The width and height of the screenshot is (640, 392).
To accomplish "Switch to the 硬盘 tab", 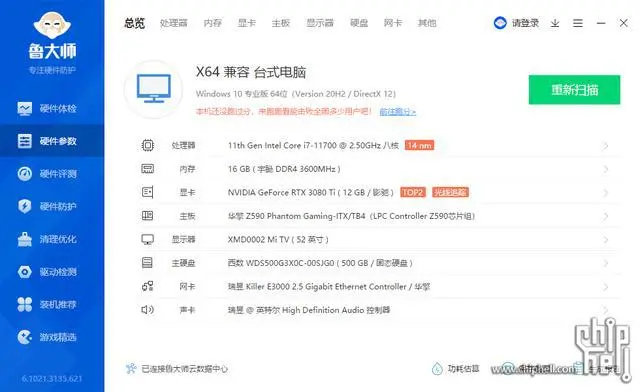I will click(359, 23).
